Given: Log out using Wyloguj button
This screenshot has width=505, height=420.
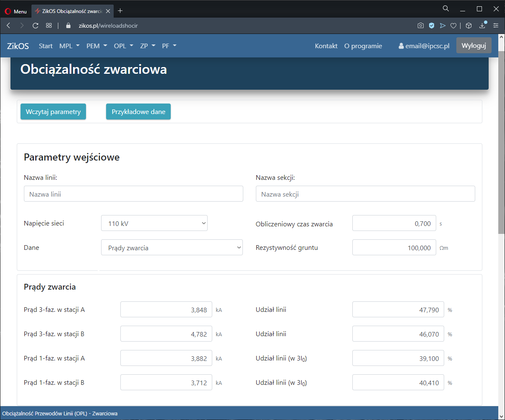Looking at the screenshot, I should 474,46.
